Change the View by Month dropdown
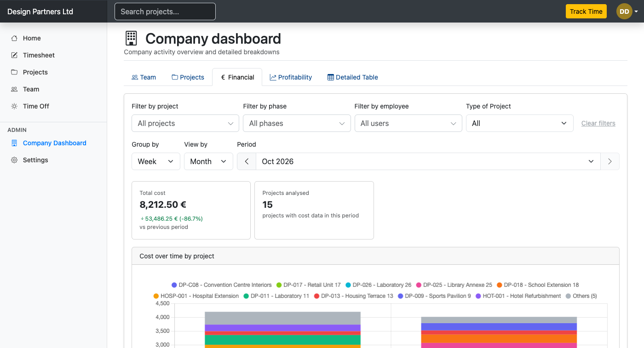 tap(208, 161)
